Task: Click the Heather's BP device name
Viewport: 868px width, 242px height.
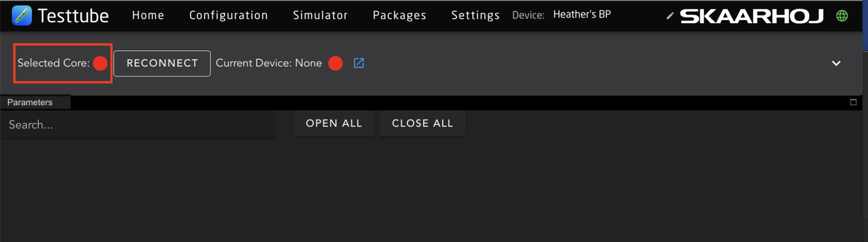Action: click(582, 14)
